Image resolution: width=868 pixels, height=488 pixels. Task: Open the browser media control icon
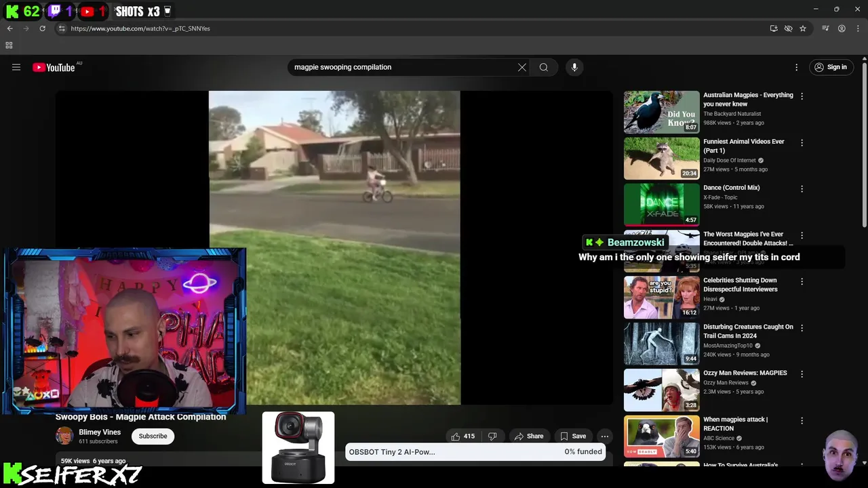click(825, 28)
